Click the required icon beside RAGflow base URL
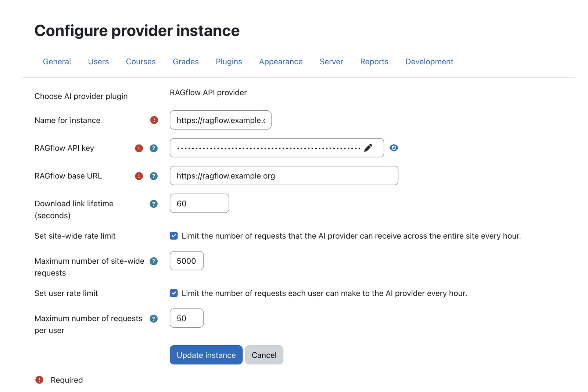Image resolution: width=588 pixels, height=392 pixels. pos(139,176)
